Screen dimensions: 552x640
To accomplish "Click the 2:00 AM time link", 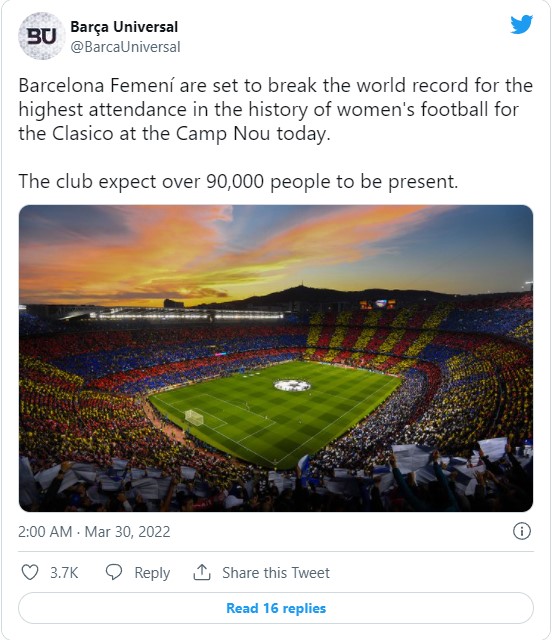I will point(45,532).
